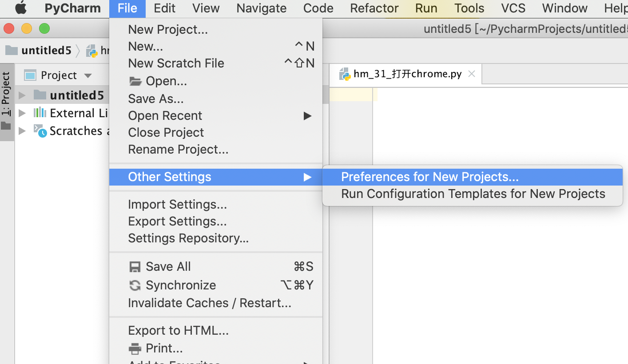The width and height of the screenshot is (628, 364).
Task: Choose New... in the File menu
Action: coord(216,46)
